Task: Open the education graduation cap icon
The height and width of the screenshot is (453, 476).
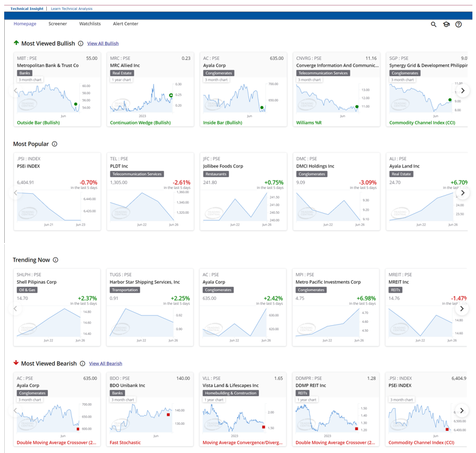Action: pos(446,24)
